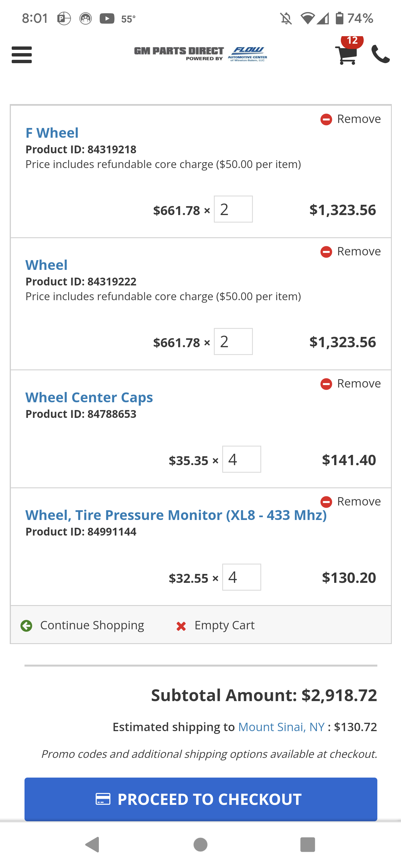Open the hamburger menu
Viewport: 401px width, 868px height.
(22, 55)
